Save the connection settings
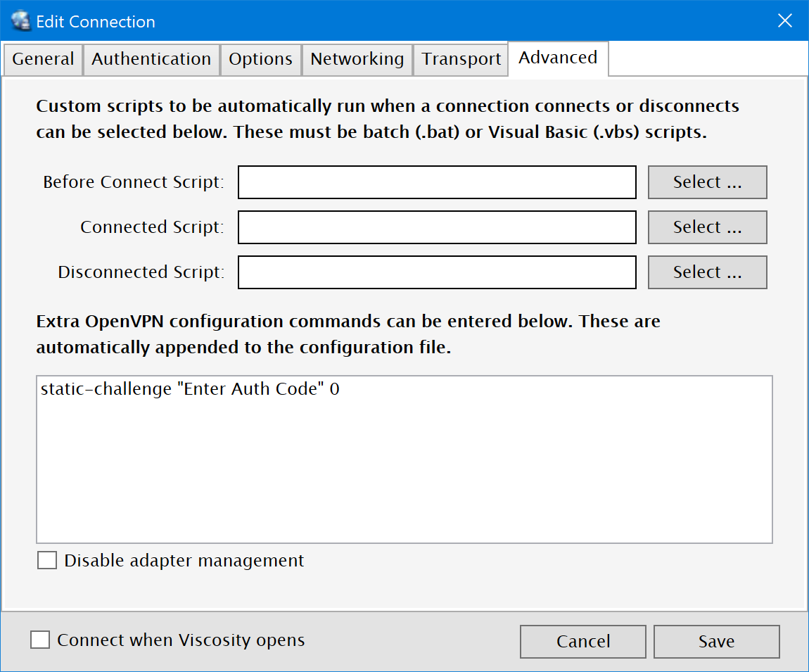The width and height of the screenshot is (809, 672). [716, 641]
